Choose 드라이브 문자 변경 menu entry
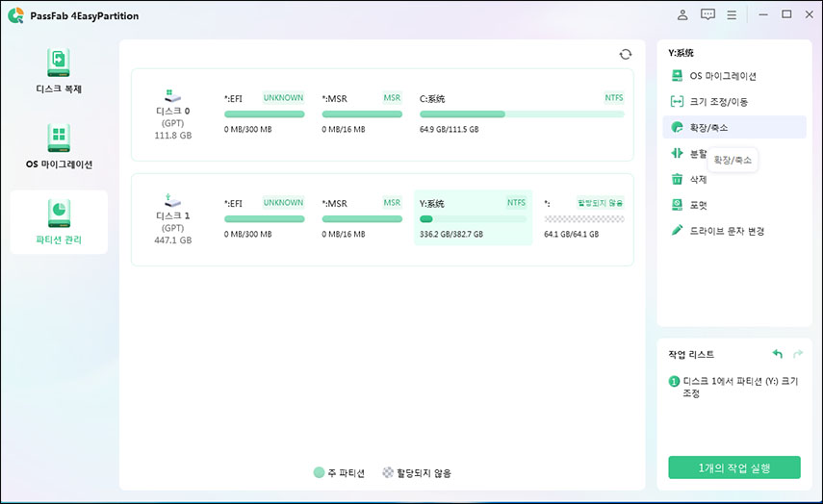The height and width of the screenshot is (504, 823). pyautogui.click(x=734, y=230)
